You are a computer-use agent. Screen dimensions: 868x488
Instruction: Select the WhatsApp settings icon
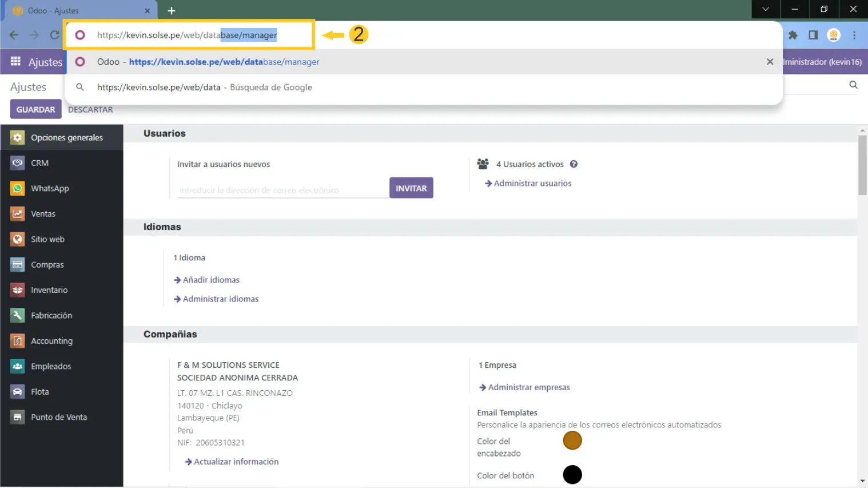[x=18, y=188]
